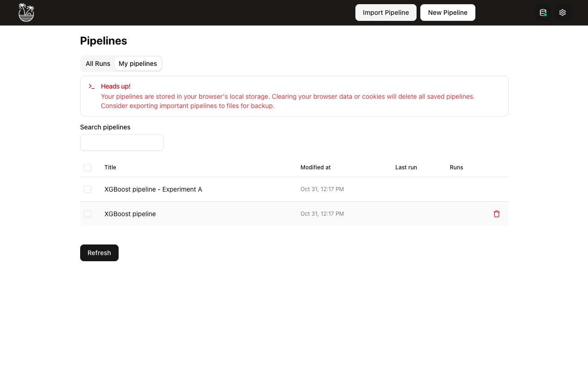588x392 pixels.
Task: Click the palm tree home logo
Action: coord(26,13)
